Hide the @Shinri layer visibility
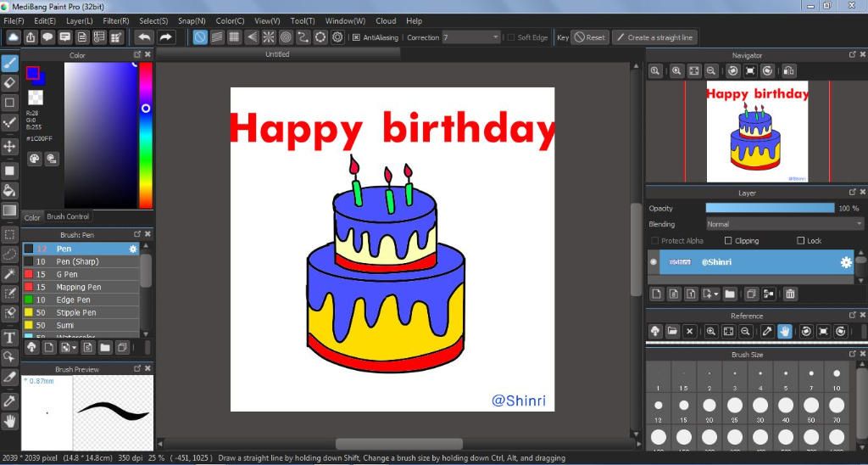Viewport: 868px width, 465px height. (x=654, y=261)
